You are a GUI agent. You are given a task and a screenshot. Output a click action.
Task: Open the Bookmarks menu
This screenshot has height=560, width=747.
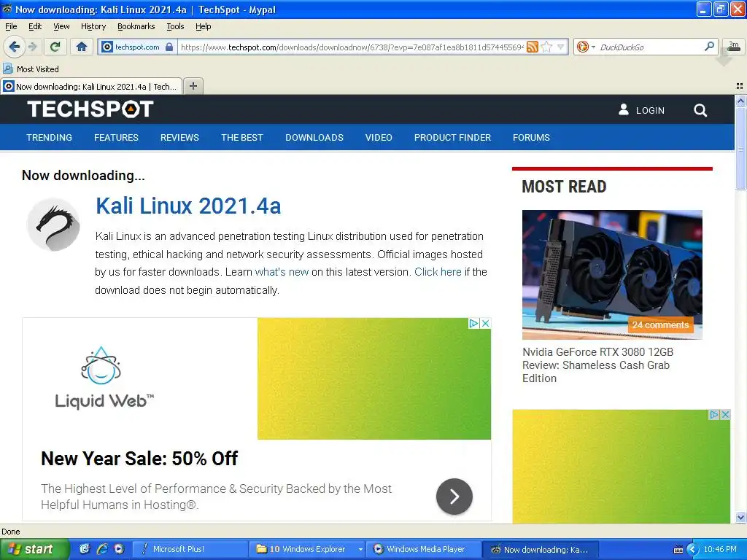point(136,26)
